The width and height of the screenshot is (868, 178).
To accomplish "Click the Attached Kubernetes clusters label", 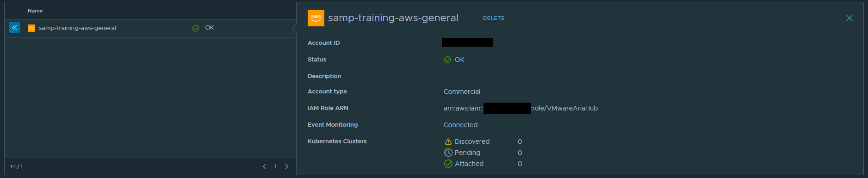I will tap(469, 164).
